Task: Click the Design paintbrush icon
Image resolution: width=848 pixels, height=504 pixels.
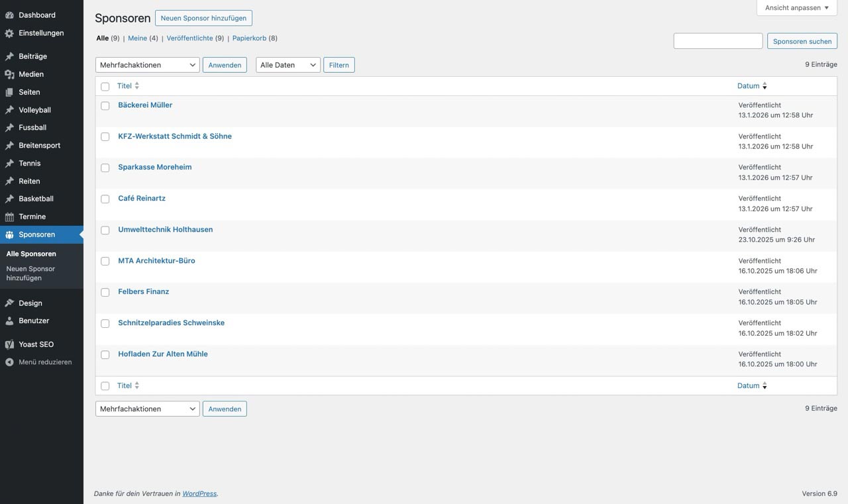Action: (9, 303)
